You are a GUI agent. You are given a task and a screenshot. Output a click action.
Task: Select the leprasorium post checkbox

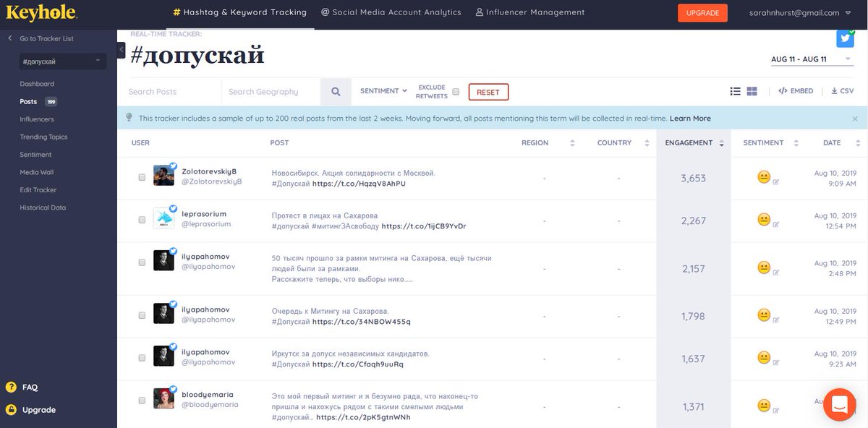142,220
